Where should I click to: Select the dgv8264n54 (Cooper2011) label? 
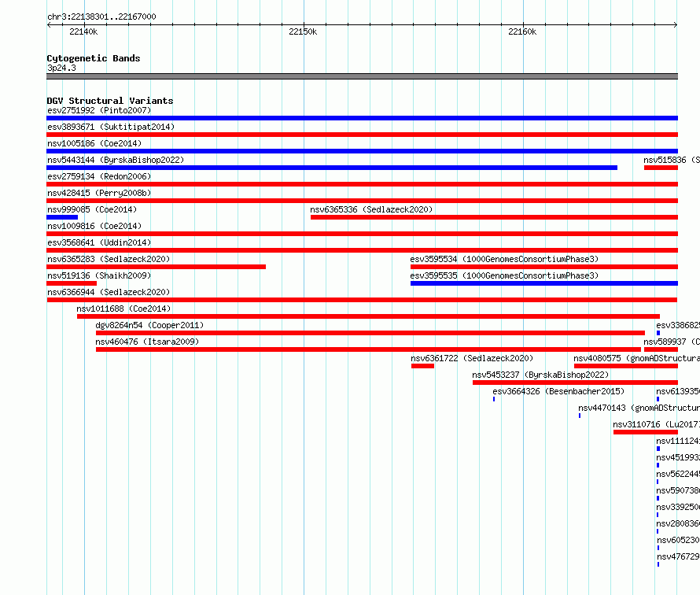tap(149, 325)
